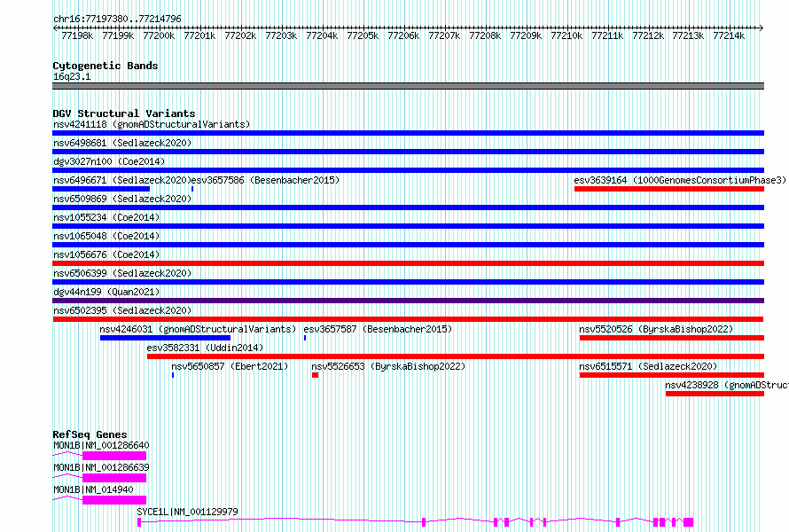
Task: Click the nsv4238928 gnomAD red bar
Action: (715, 394)
